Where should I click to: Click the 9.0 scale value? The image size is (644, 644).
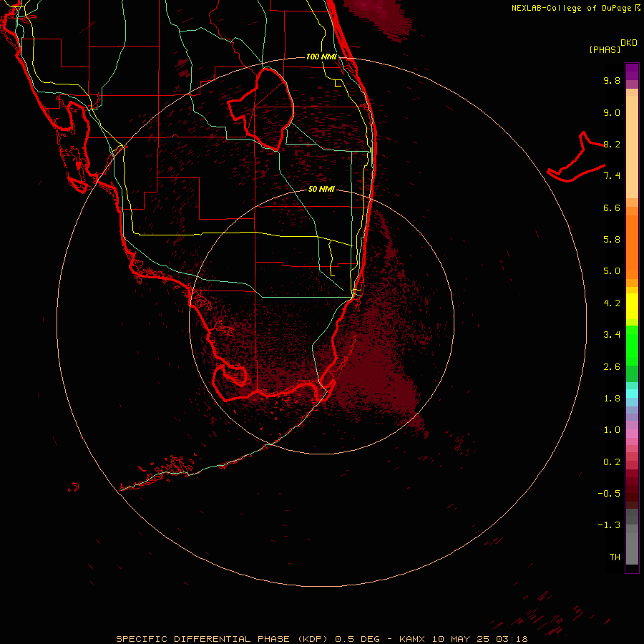[x=612, y=112]
